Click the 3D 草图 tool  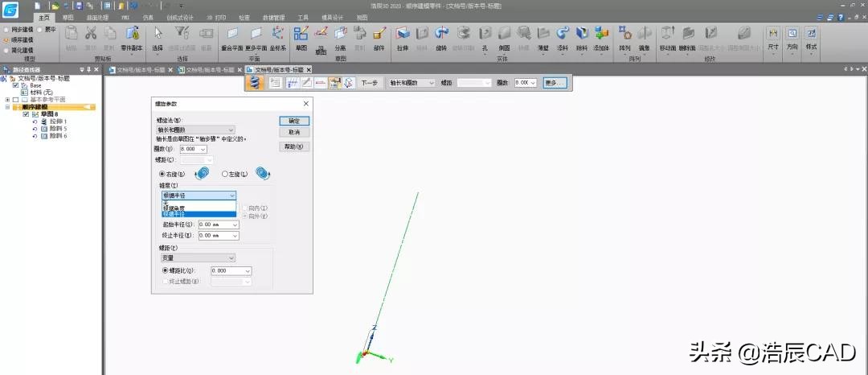(321, 39)
